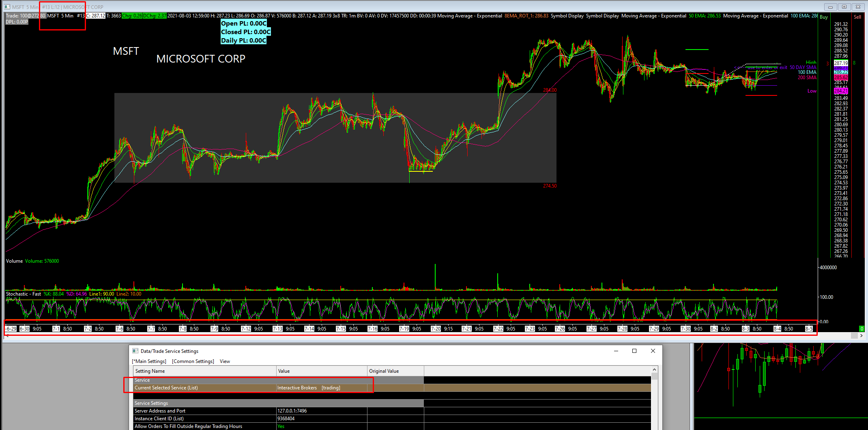The height and width of the screenshot is (430, 868).
Task: Click the Chg: 0.26 value in header
Action: pos(132,16)
